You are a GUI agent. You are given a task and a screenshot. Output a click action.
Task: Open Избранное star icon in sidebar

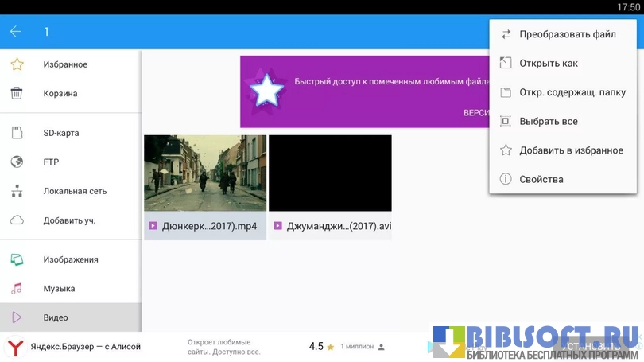click(16, 64)
